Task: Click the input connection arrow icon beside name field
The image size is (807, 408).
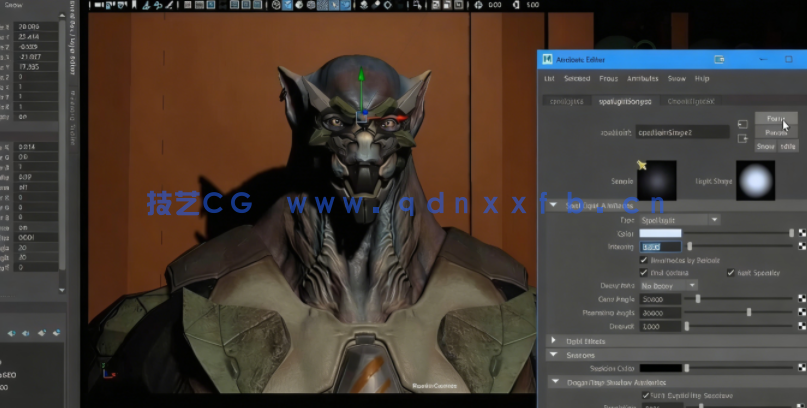Action: (742, 124)
